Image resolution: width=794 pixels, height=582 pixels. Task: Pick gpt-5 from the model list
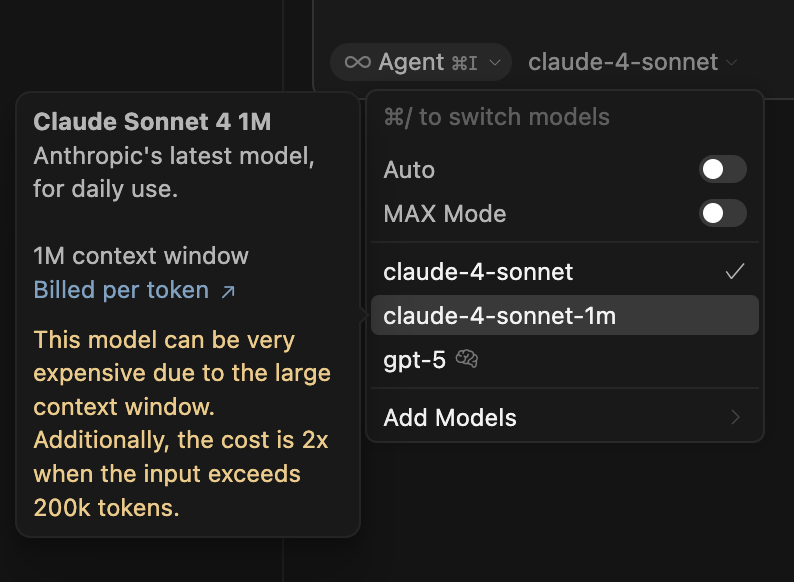[x=414, y=360]
